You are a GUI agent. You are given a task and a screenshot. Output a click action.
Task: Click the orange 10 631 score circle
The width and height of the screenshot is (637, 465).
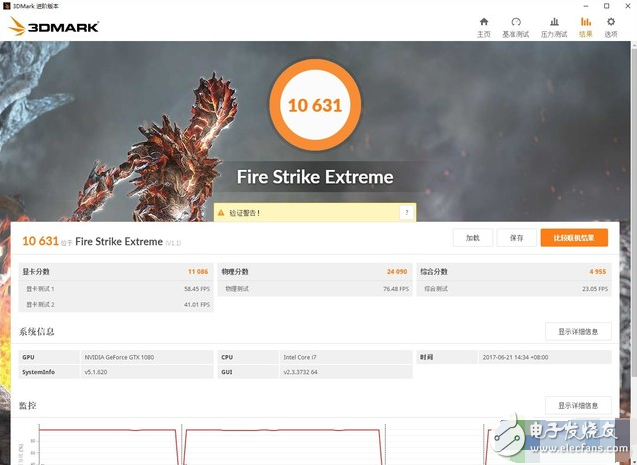[315, 105]
